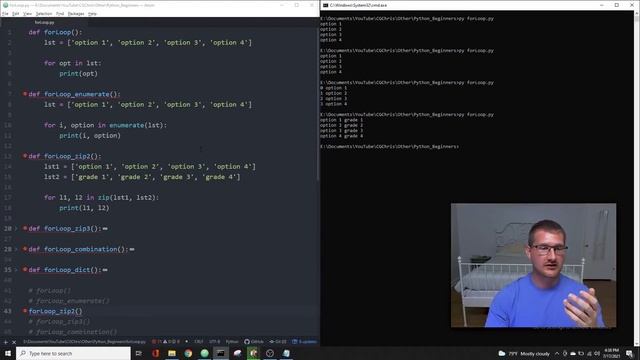Image resolution: width=640 pixels, height=360 pixels.
Task: Expand the folded forLoop_combination function
Action: 16,249
